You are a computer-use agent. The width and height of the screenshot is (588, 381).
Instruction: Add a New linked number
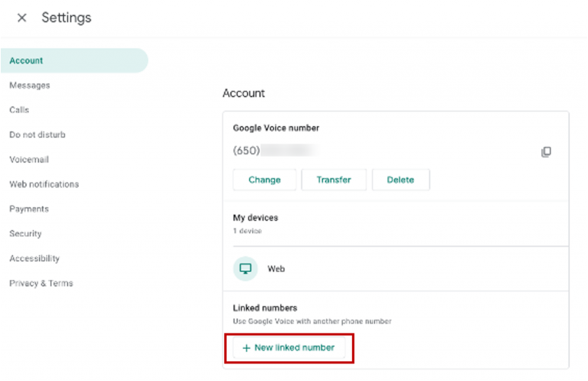(x=289, y=348)
